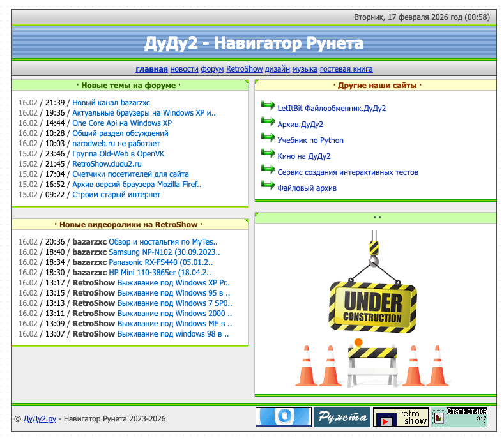Click the green arrow next to Кино на ДуДу2
504x440 pixels.
click(268, 153)
